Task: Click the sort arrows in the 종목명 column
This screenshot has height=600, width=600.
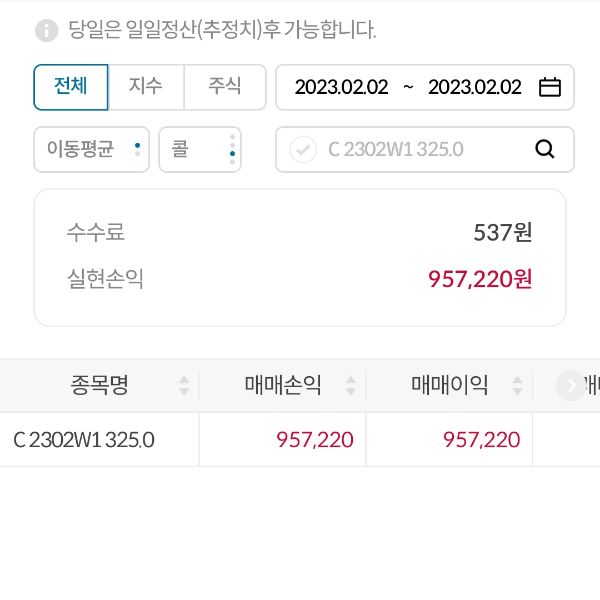Action: click(x=184, y=385)
